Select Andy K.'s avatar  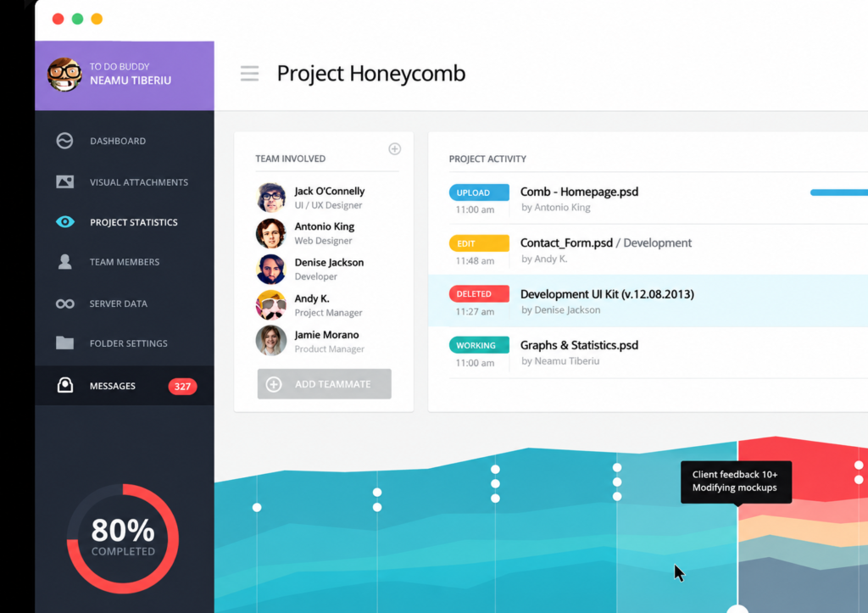pos(270,305)
